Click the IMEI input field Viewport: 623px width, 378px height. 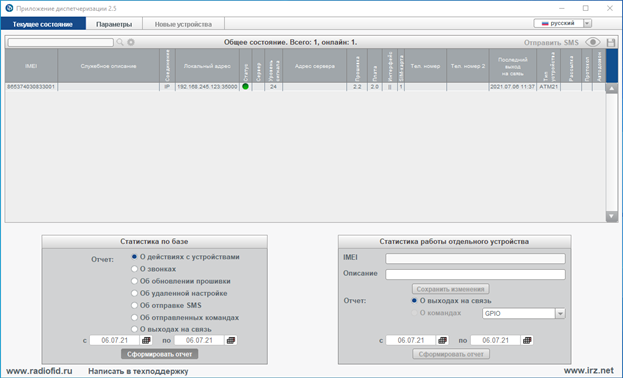pyautogui.click(x=475, y=259)
